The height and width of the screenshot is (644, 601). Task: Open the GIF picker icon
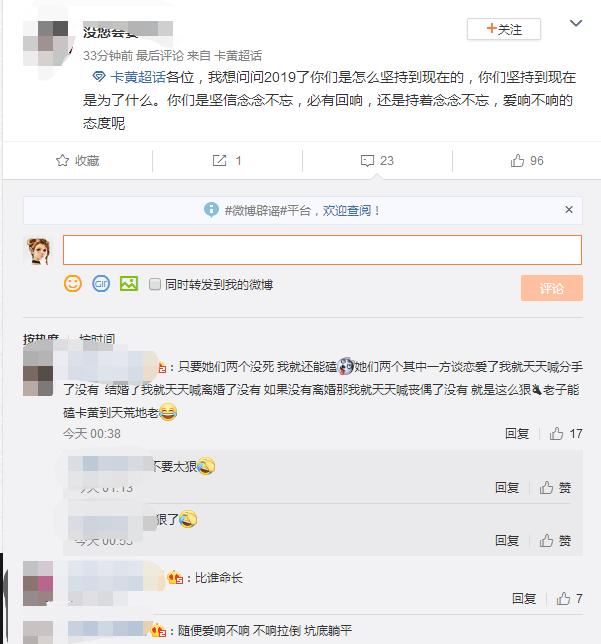(100, 284)
